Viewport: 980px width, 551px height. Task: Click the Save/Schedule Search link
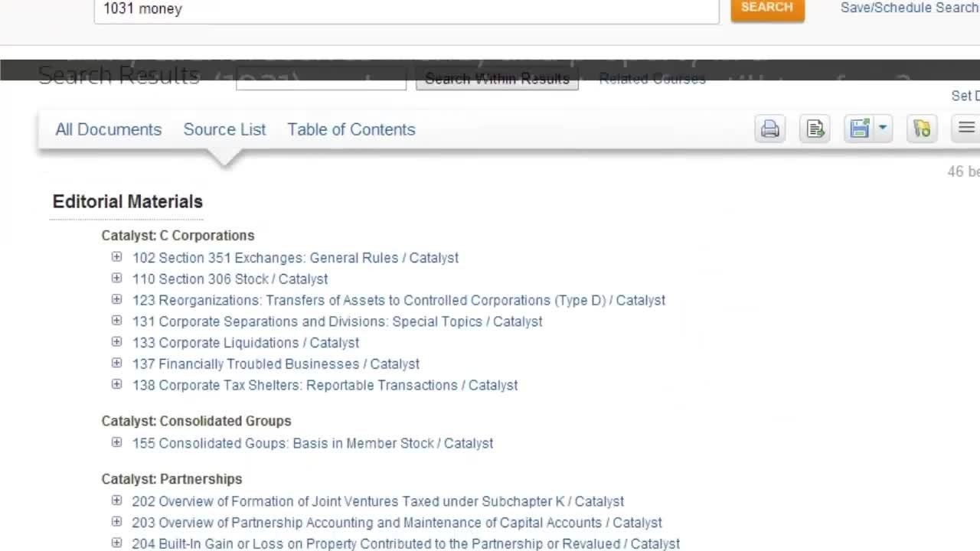909,8
